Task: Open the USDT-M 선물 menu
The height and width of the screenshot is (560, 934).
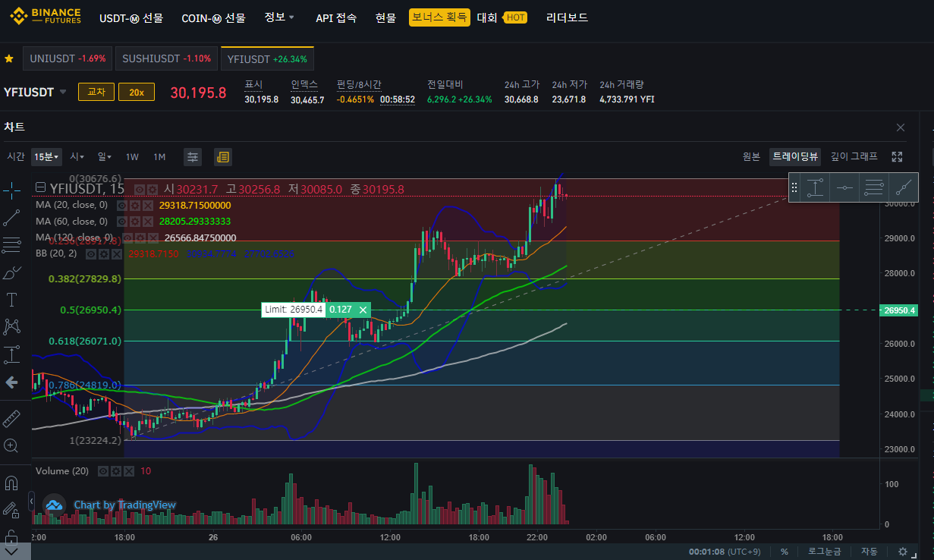Action: click(x=131, y=17)
